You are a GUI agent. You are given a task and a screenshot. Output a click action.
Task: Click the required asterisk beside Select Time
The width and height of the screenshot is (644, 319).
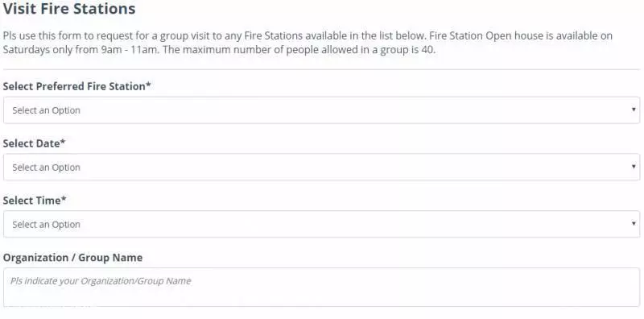coord(64,198)
